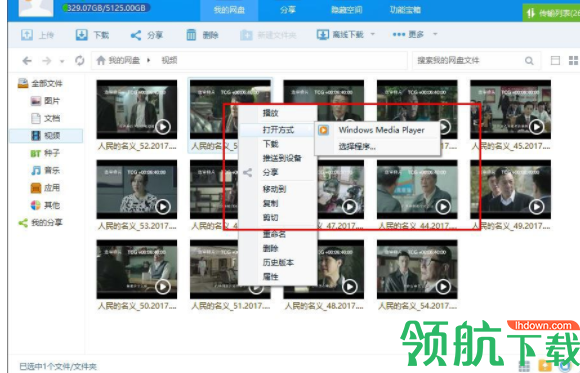Screen dimensions: 580x373
Task: Select 全部文件 in the sidebar
Action: 40,83
